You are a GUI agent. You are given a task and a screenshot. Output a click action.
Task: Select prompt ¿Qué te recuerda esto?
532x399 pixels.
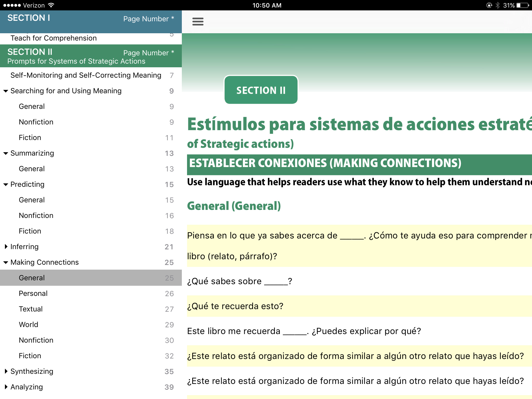pyautogui.click(x=235, y=306)
